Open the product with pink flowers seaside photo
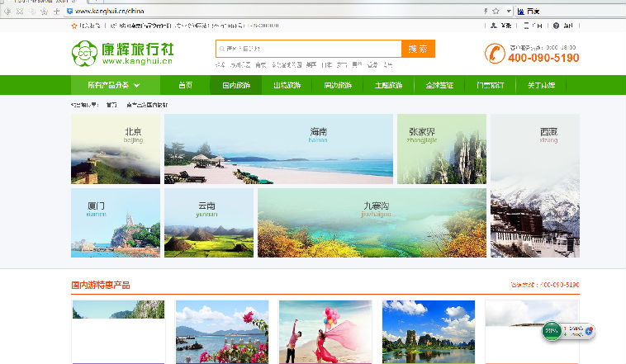626x364 pixels. pyautogui.click(x=222, y=332)
